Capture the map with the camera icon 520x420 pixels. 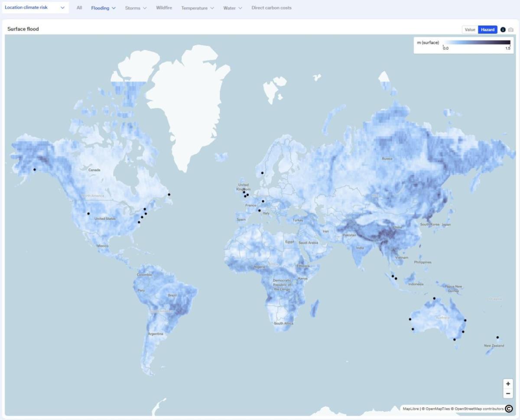pos(511,29)
